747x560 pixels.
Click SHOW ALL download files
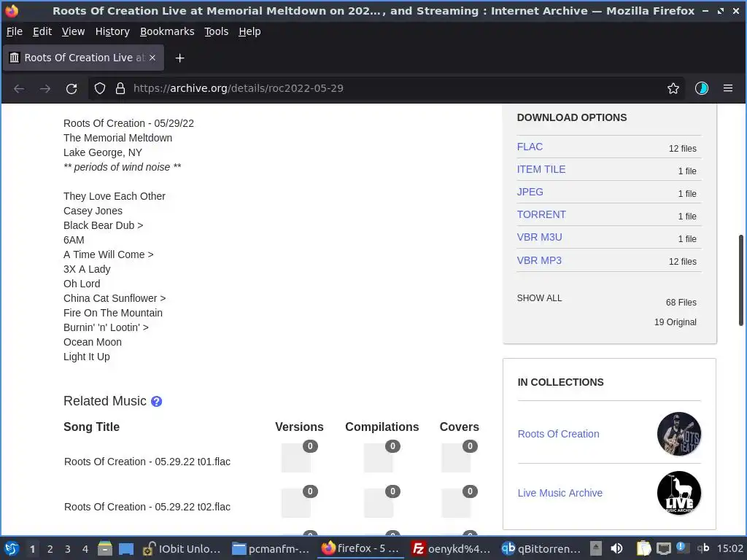tap(539, 298)
